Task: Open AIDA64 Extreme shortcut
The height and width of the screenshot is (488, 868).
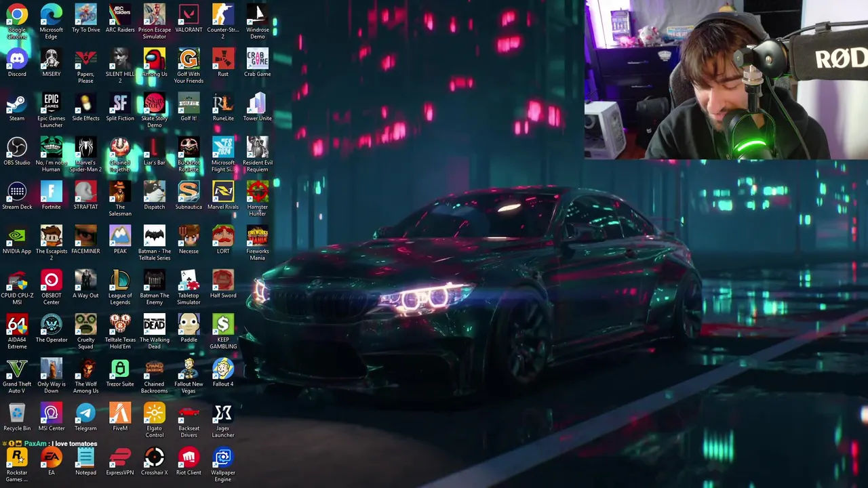Action: [x=17, y=325]
